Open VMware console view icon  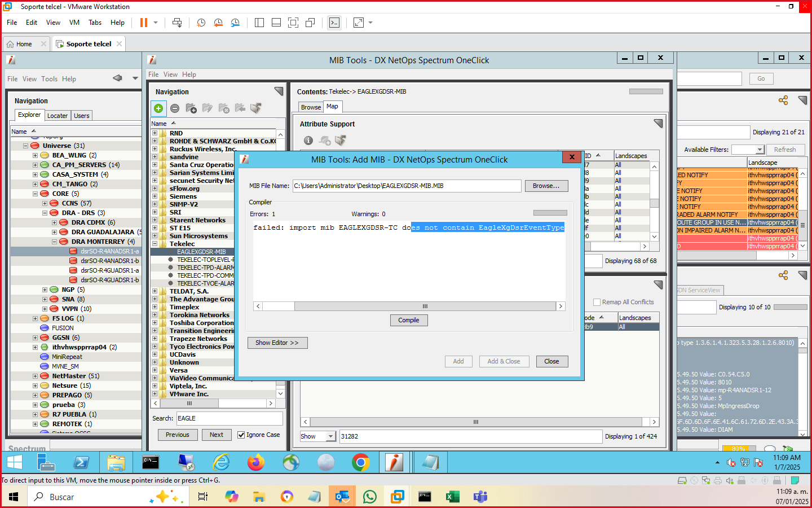[x=334, y=23]
